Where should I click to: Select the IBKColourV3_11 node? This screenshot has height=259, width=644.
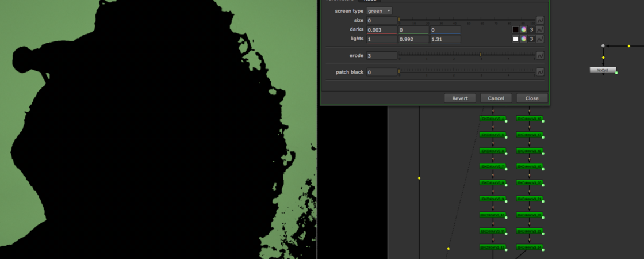tap(493, 231)
